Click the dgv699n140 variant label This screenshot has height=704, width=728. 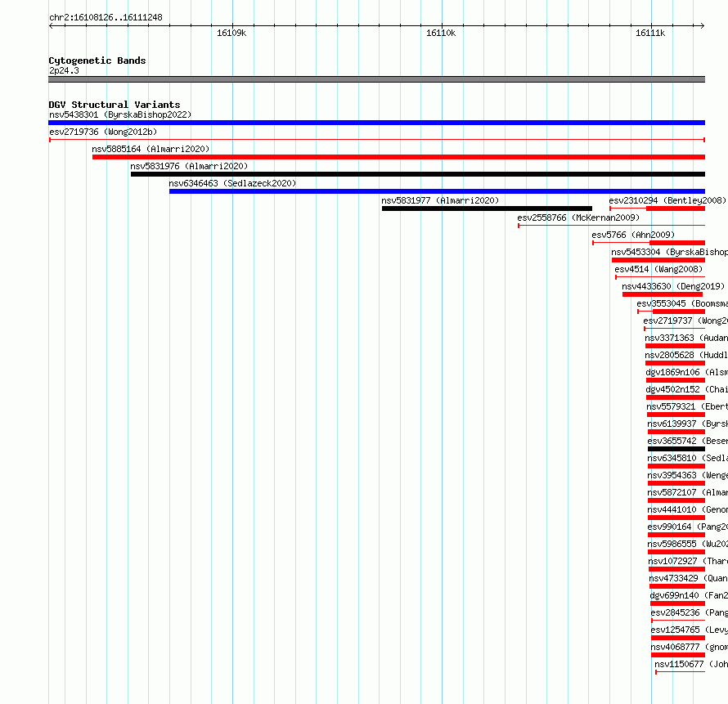click(x=689, y=595)
